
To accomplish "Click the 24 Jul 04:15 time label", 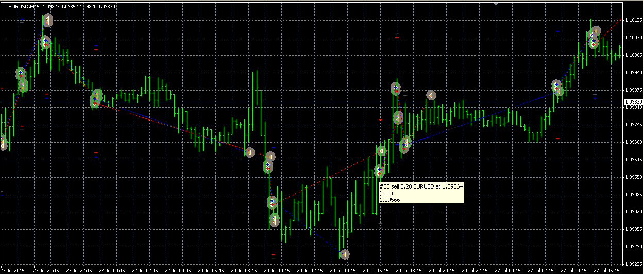I will point(178,270).
